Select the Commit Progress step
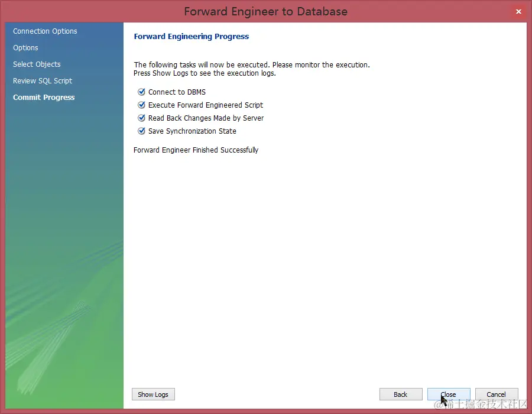Screen dimensions: 532x414 tap(44, 98)
